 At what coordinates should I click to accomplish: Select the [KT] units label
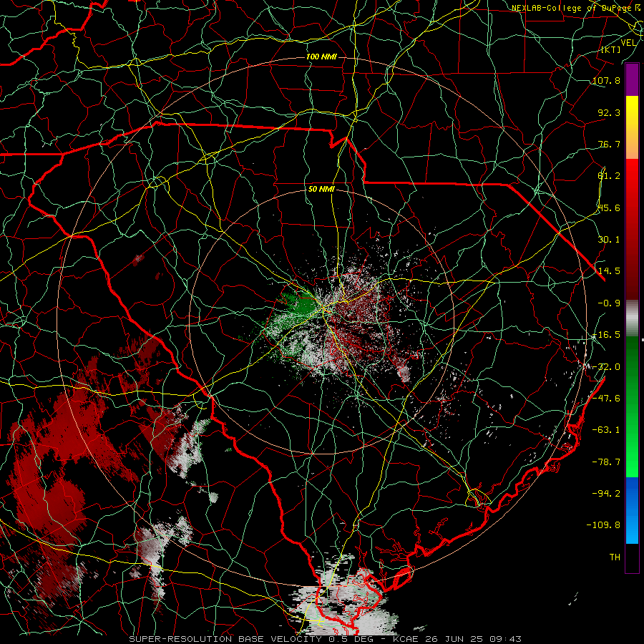point(611,49)
